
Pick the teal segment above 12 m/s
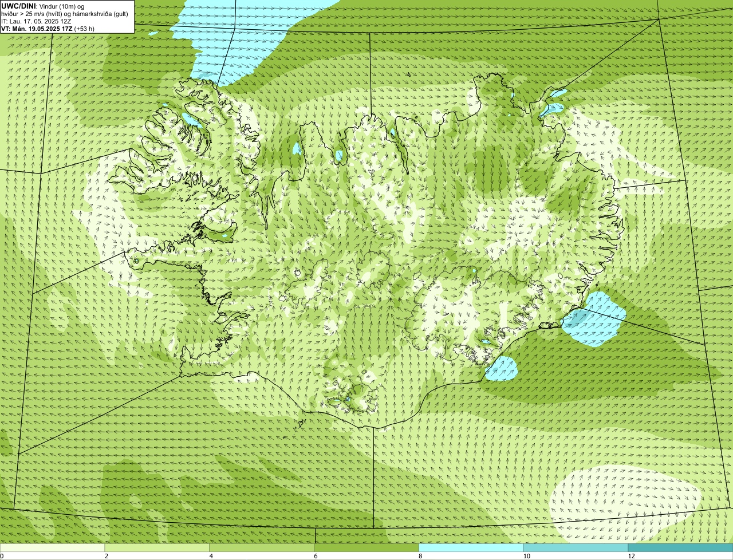pos(680,548)
